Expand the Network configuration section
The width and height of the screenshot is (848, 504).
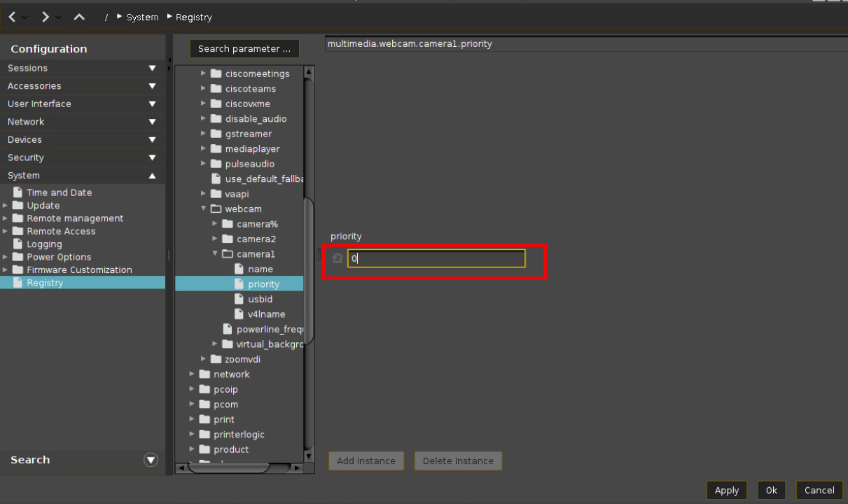(x=152, y=122)
